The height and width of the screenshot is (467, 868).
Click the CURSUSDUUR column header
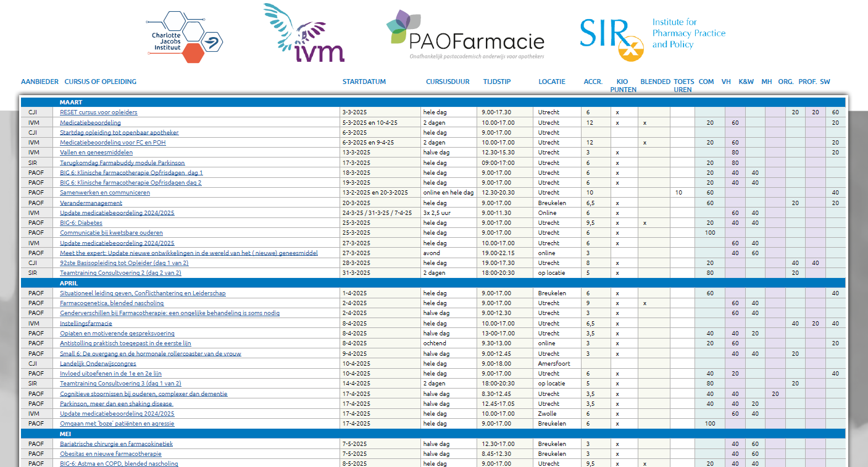coord(448,82)
